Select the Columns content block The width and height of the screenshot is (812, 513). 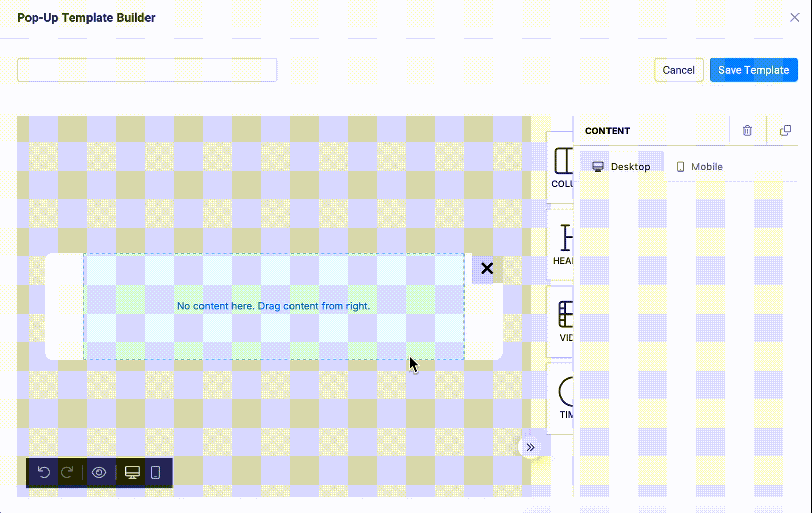561,167
